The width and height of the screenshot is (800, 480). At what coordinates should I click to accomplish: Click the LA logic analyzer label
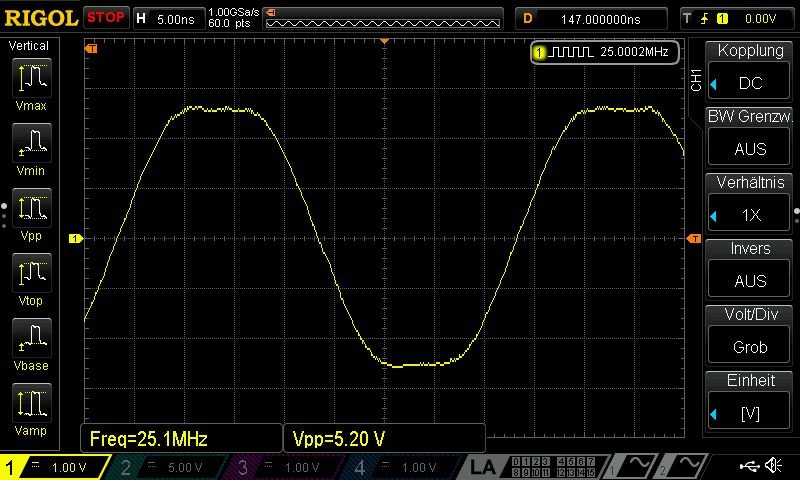click(x=484, y=467)
